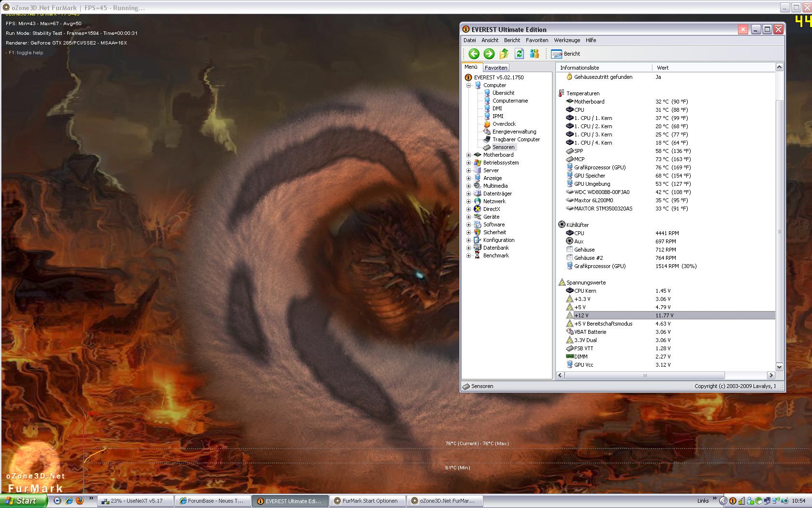Expand the Multimedia tree node
The height and width of the screenshot is (508, 812).
[468, 186]
